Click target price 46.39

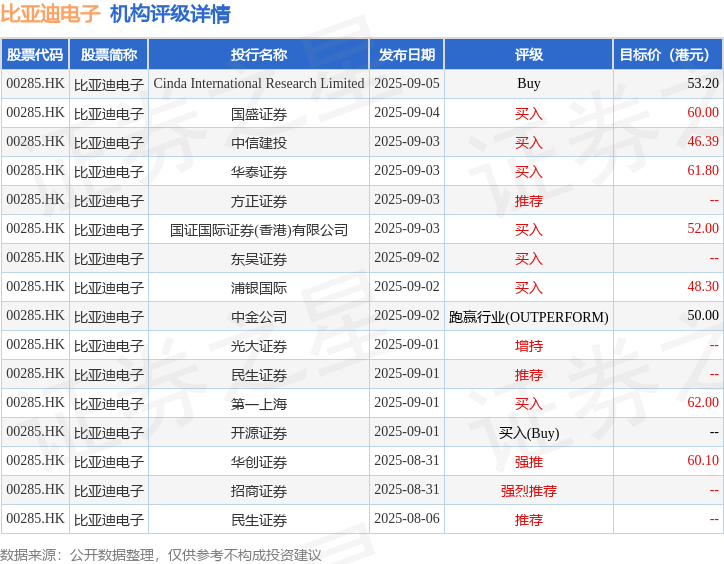point(703,142)
